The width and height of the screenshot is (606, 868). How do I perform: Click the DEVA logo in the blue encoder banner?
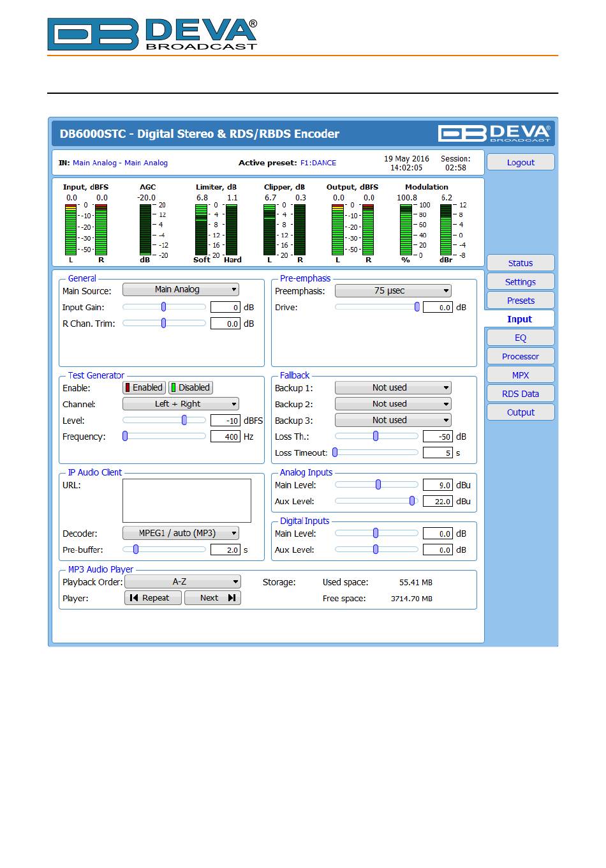494,133
